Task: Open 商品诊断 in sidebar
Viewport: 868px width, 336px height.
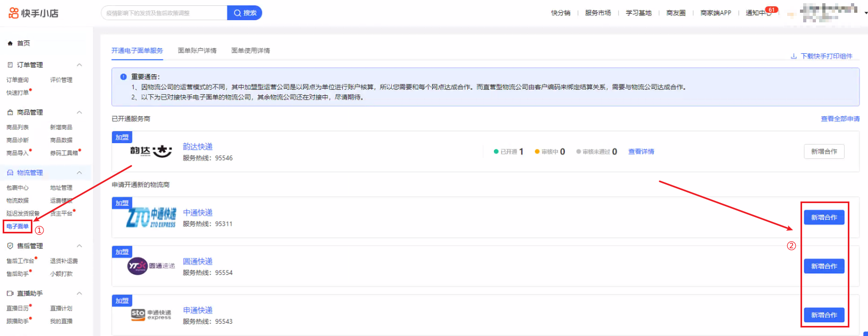Action: (x=18, y=140)
